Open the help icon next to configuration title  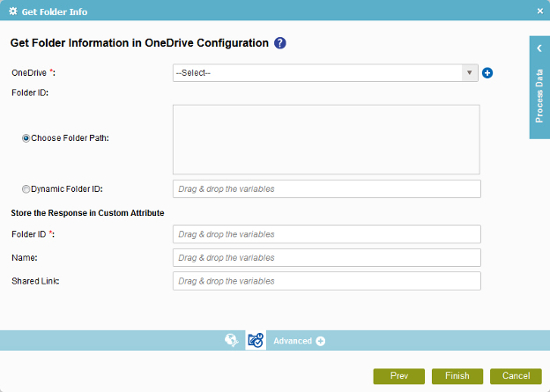coord(280,43)
